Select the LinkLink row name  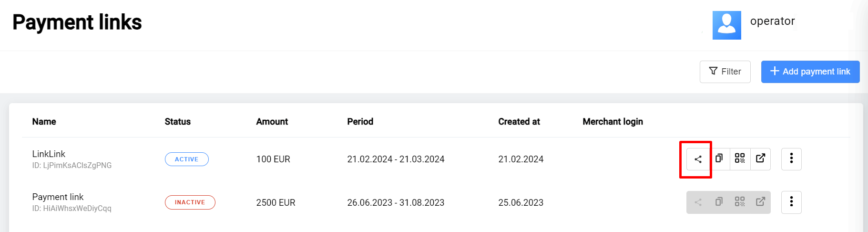[49, 154]
